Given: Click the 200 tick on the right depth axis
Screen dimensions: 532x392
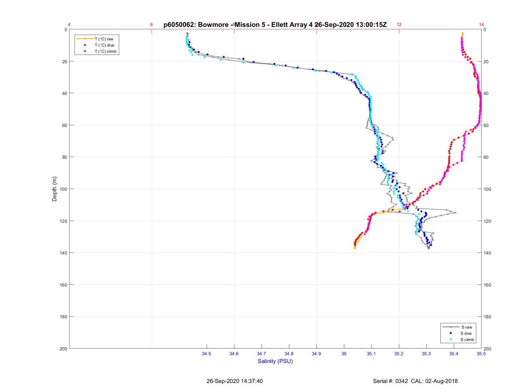Looking at the screenshot, I should (488, 349).
